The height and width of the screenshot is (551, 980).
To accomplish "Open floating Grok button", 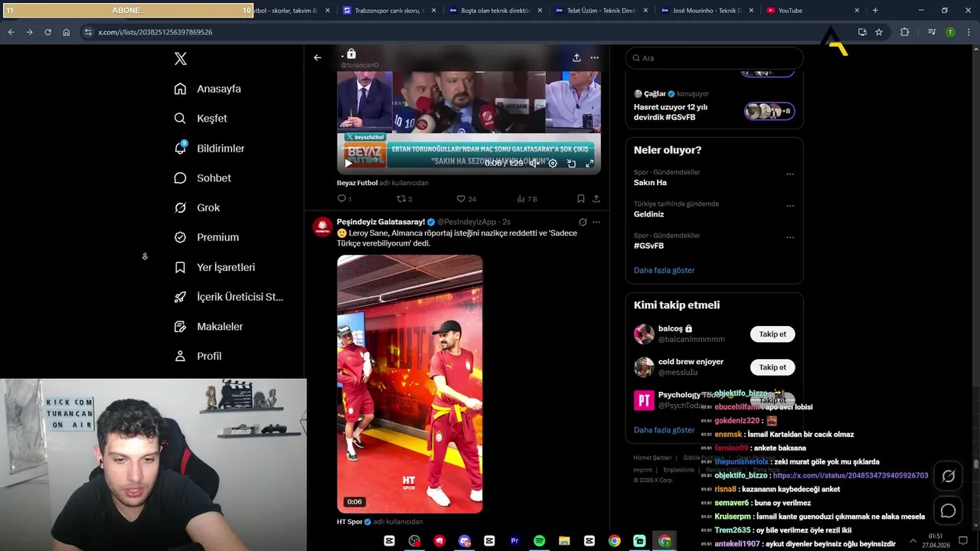I will tap(949, 476).
